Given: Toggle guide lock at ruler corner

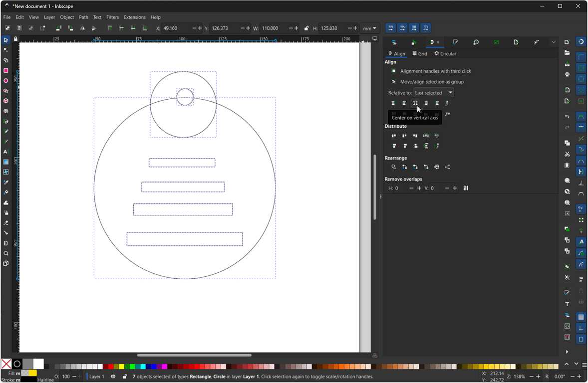Looking at the screenshot, I should click(x=15, y=38).
